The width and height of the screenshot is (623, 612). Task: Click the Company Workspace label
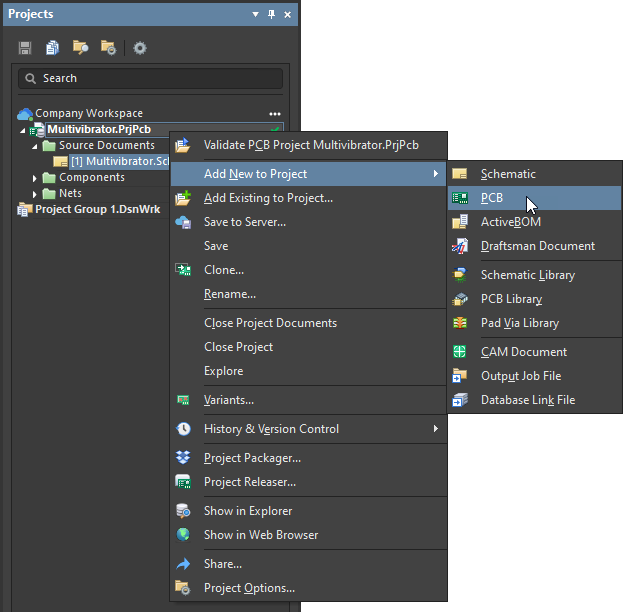tap(89, 113)
